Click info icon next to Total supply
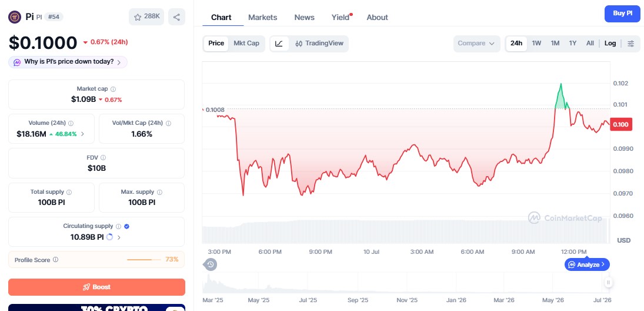Screen dimensions: 644x311 (x=69, y=192)
